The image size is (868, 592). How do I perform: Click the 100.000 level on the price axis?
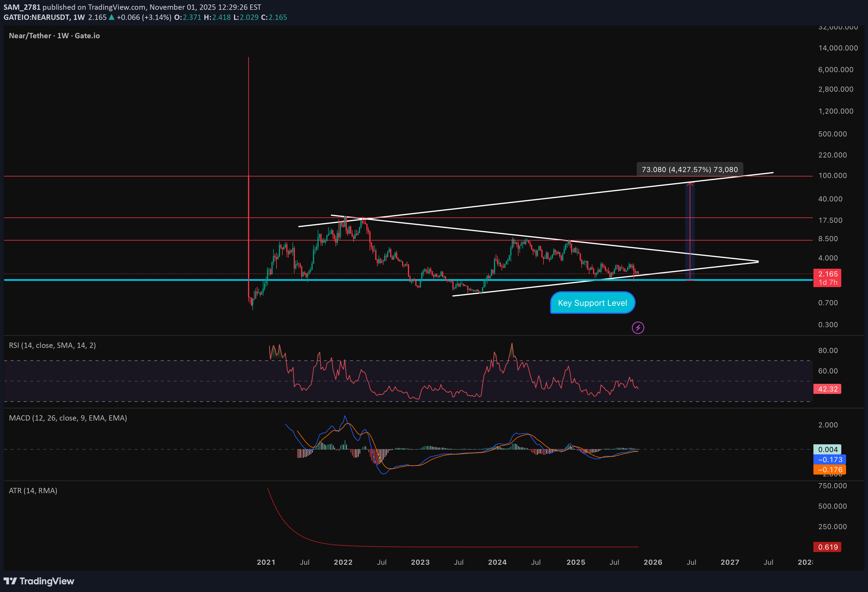coord(832,176)
